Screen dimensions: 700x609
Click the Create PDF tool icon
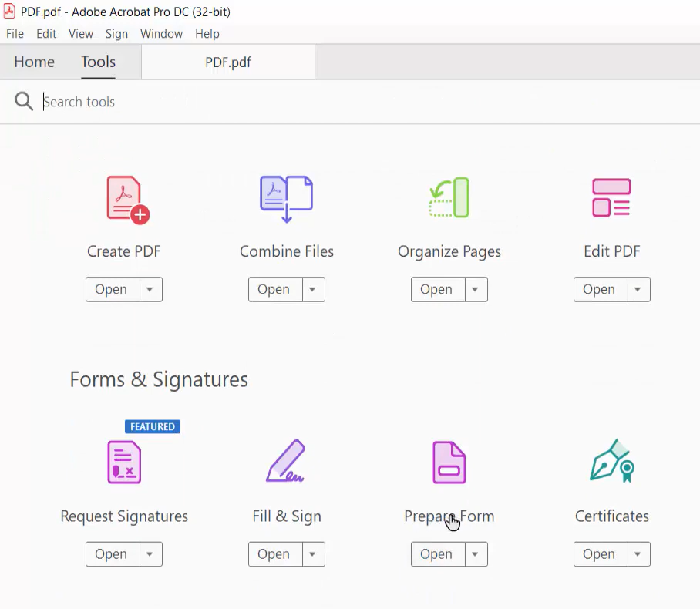point(128,200)
